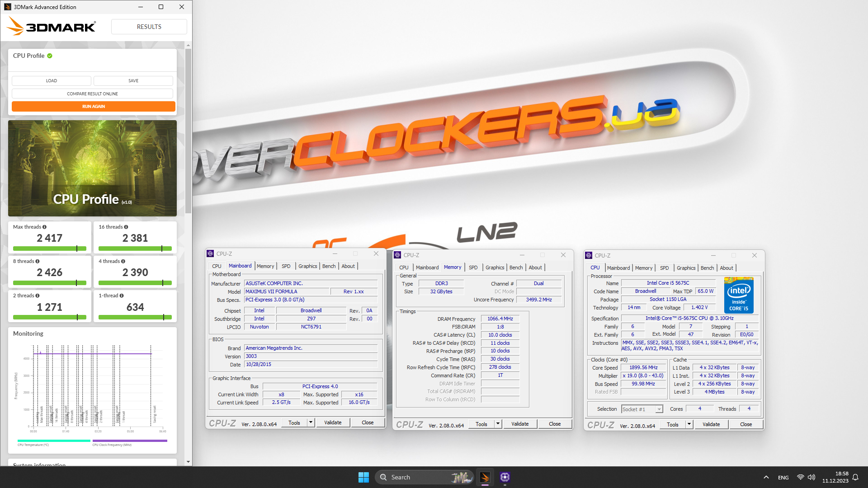Click Core Voltage 1.402 V value
Viewport: 868px width, 488px height.
699,307
